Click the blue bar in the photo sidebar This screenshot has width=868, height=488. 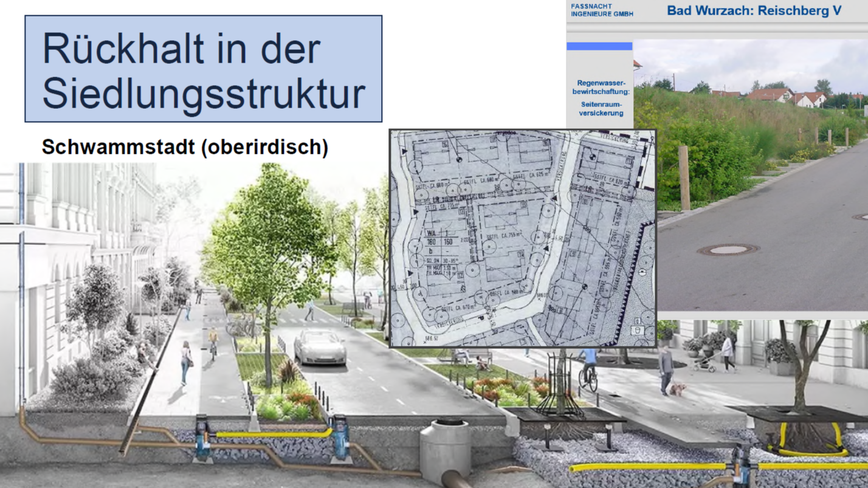[x=599, y=46]
